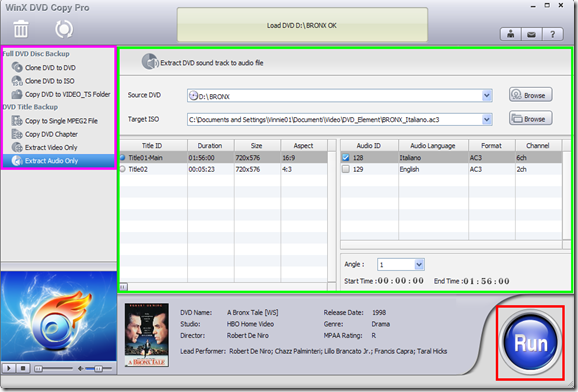Select the Extract Video Only option
The height and width of the screenshot is (392, 578).
[x=51, y=148]
